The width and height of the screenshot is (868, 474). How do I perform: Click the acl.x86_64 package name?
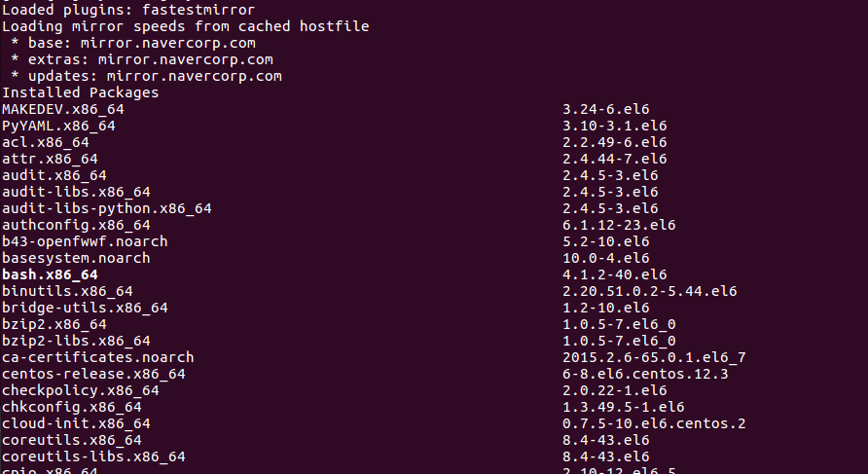tap(46, 142)
